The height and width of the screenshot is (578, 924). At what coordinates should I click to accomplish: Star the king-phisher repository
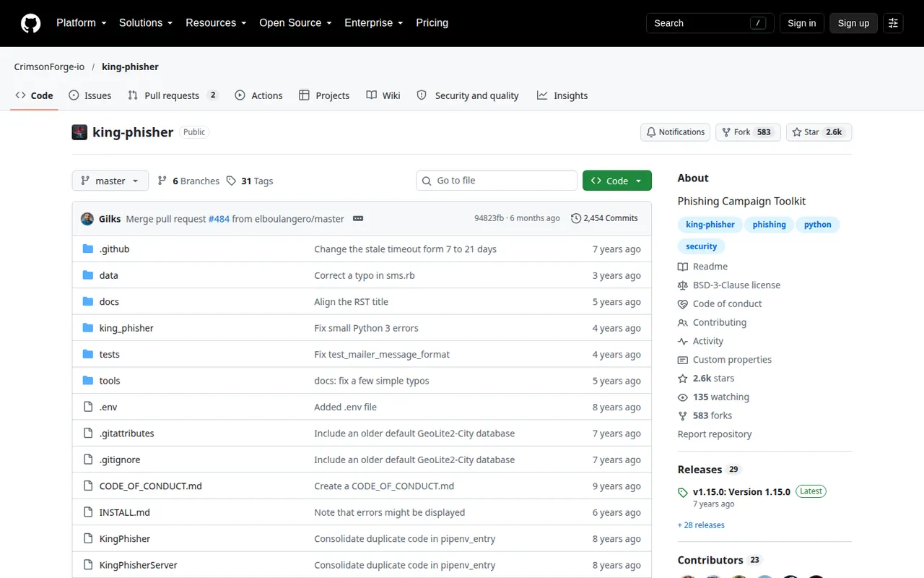click(x=819, y=132)
